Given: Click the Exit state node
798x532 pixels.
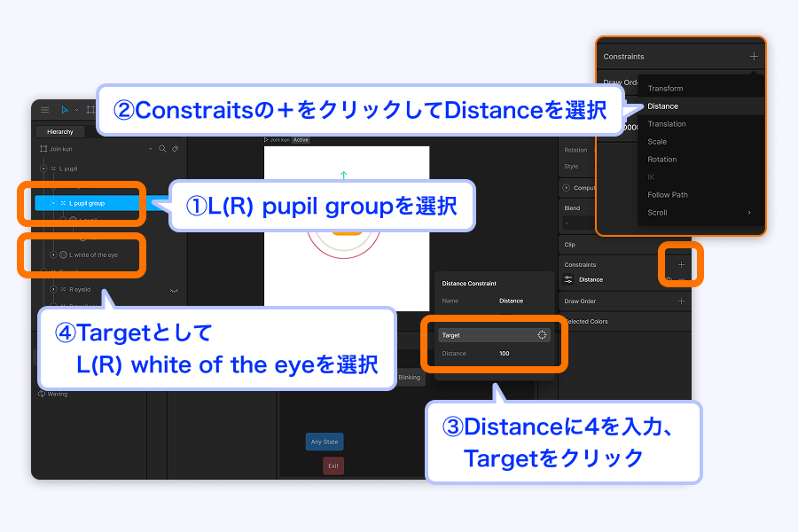Looking at the screenshot, I should pyautogui.click(x=333, y=465).
